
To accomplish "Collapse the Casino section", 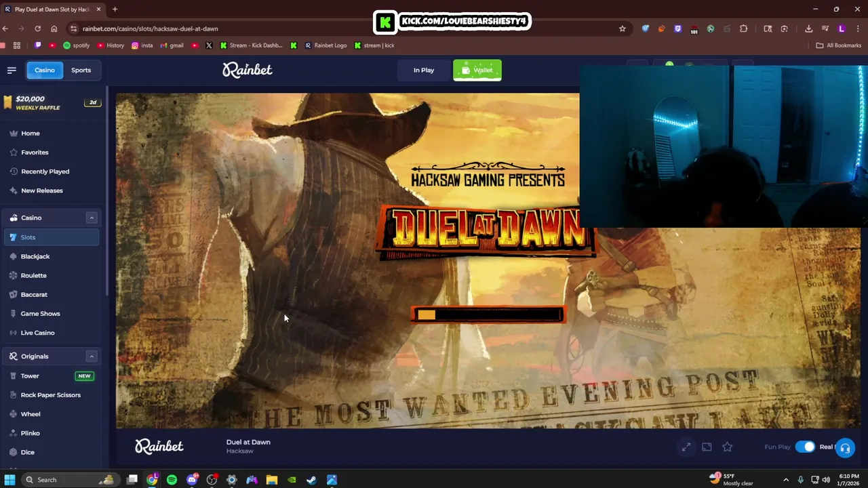I will coord(92,218).
